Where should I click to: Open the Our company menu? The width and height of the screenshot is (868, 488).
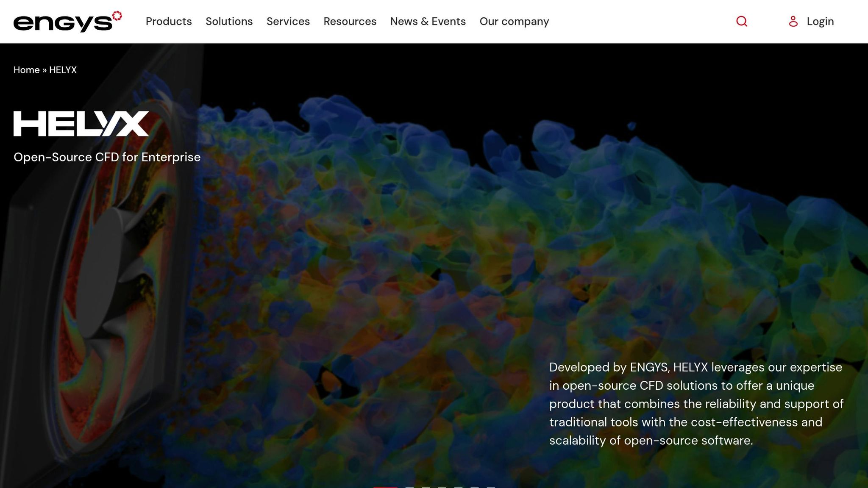[x=514, y=21]
